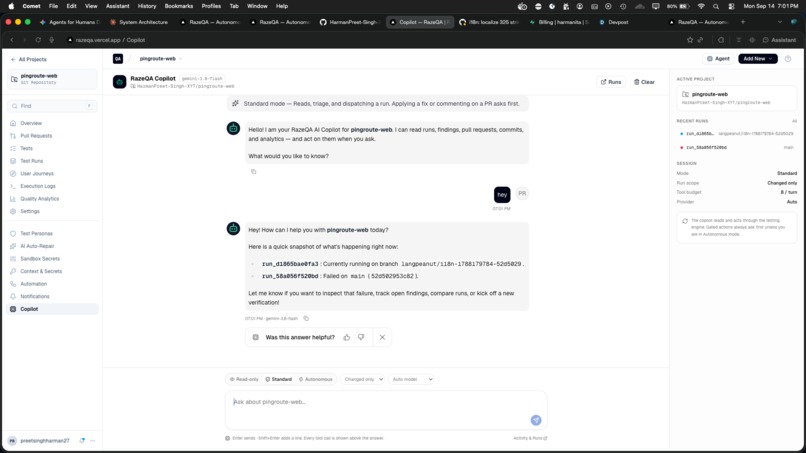The width and height of the screenshot is (806, 453).
Task: Select run_d1865b recent run
Action: (x=736, y=134)
